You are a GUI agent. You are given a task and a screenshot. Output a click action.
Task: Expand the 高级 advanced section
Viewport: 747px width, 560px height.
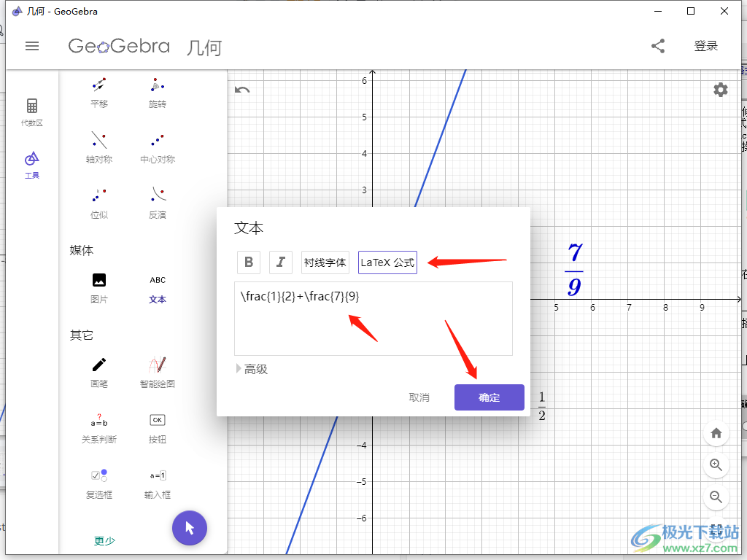(x=252, y=369)
